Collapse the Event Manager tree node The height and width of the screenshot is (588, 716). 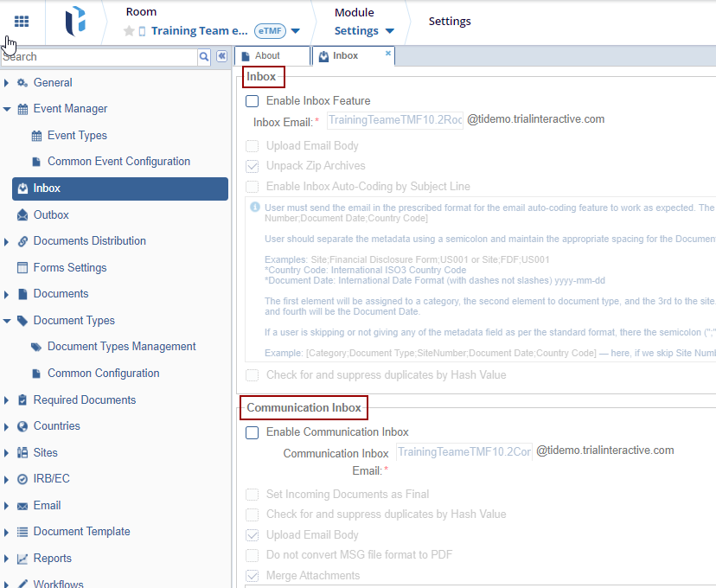click(x=7, y=110)
